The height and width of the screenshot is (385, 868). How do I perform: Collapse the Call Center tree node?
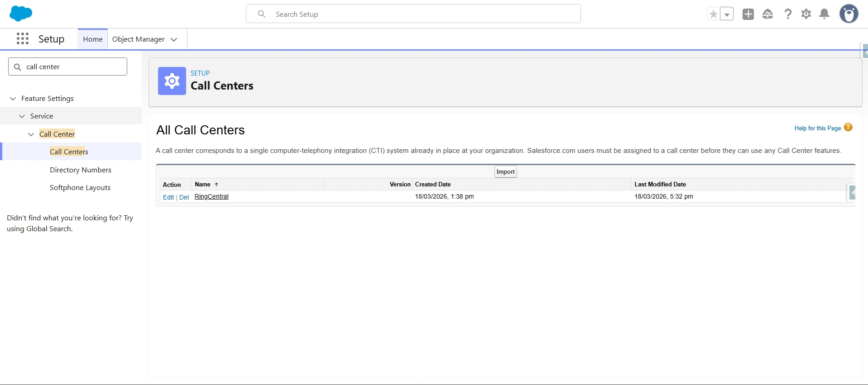click(x=31, y=134)
